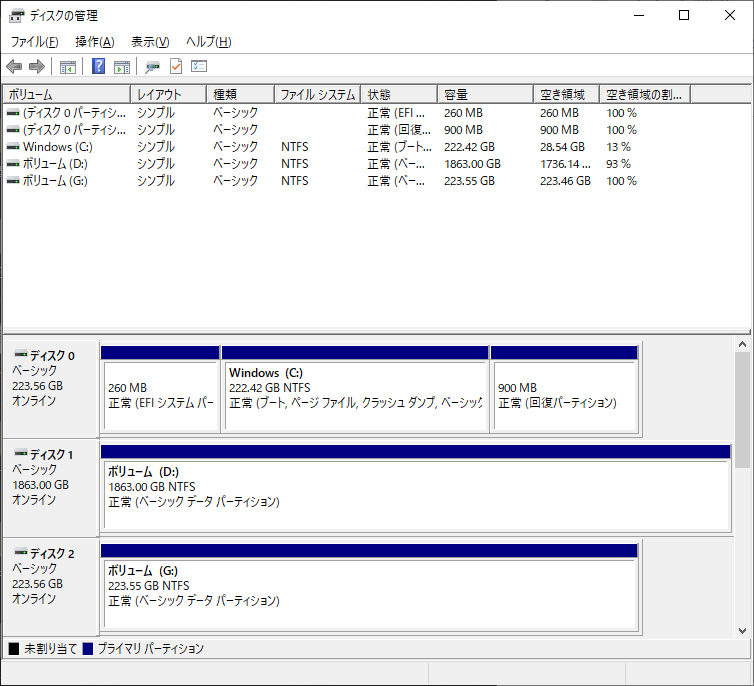Sort by the 種類 column header
The image size is (754, 686).
click(240, 94)
